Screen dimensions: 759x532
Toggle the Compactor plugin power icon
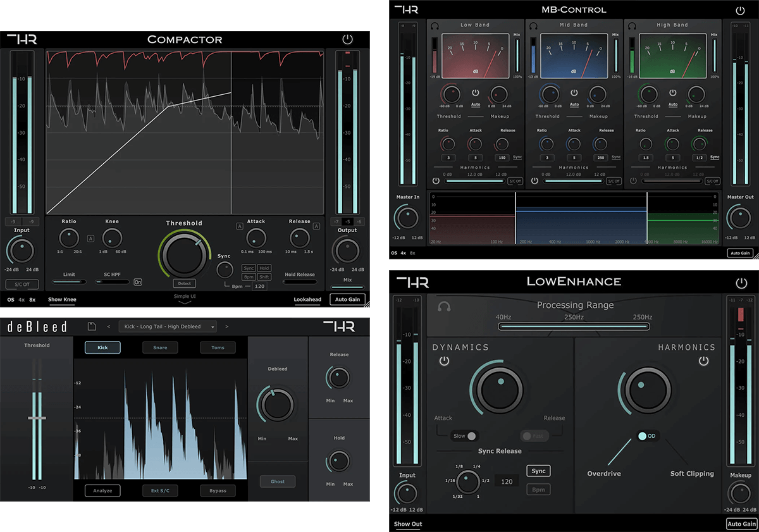(x=347, y=39)
